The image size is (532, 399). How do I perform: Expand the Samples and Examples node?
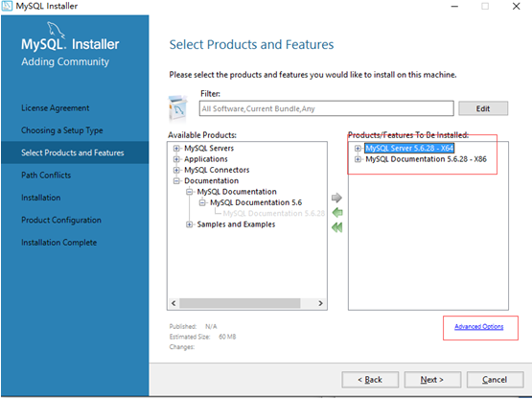click(189, 224)
